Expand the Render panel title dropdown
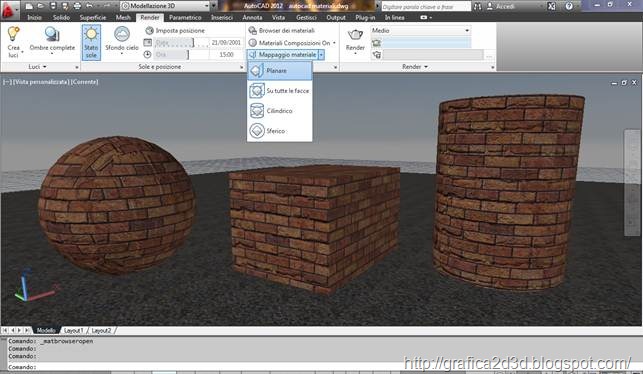643x374 pixels. (x=415, y=66)
